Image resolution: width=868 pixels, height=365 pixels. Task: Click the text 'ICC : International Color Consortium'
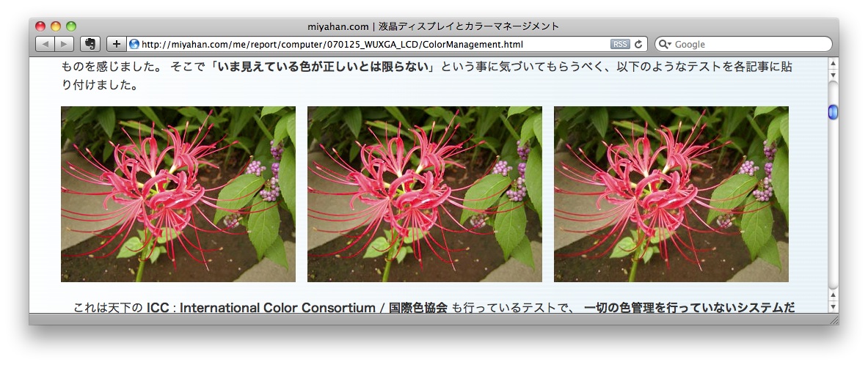(x=260, y=308)
